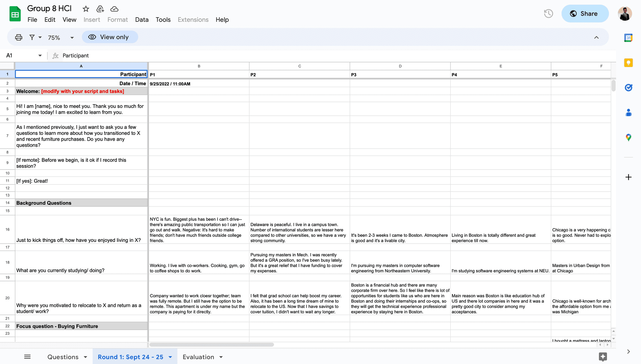Click the formula bar showing Participant

coord(337,56)
